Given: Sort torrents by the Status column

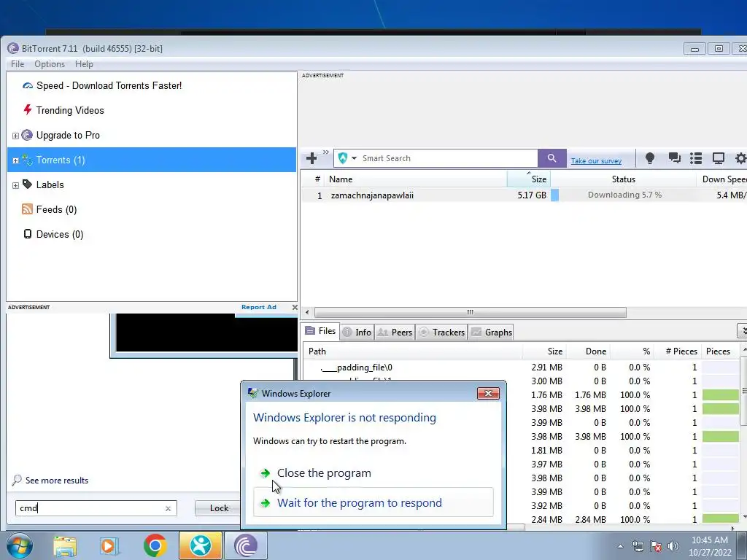Looking at the screenshot, I should [623, 179].
